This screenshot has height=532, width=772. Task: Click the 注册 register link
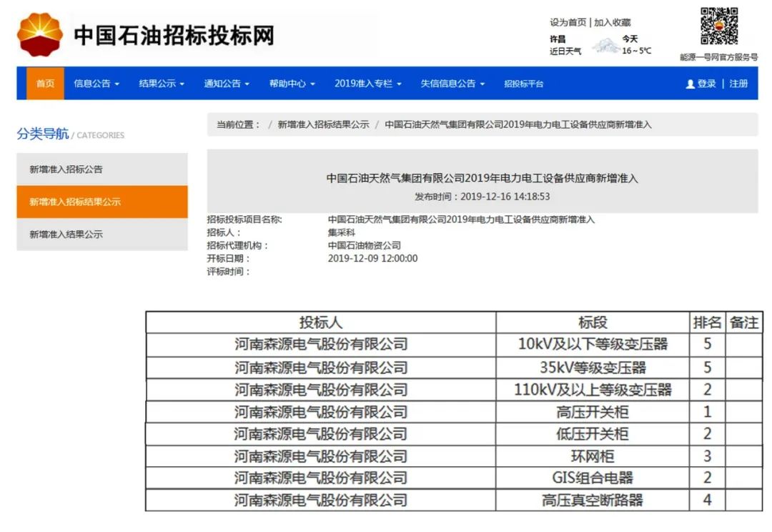[x=738, y=84]
